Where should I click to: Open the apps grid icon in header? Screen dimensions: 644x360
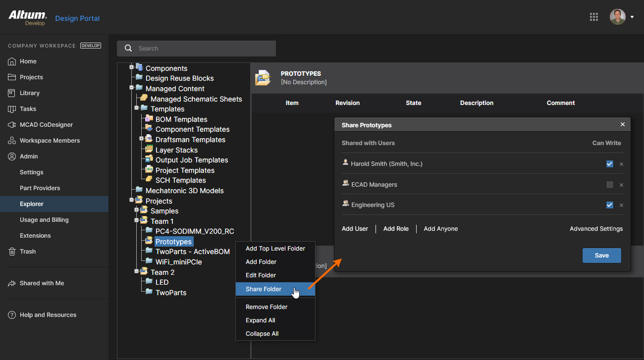point(594,17)
